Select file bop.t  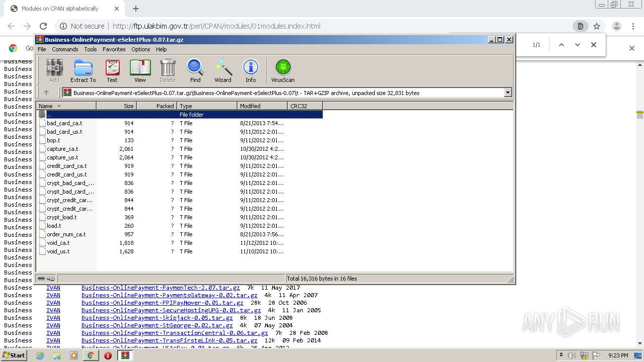(53, 140)
